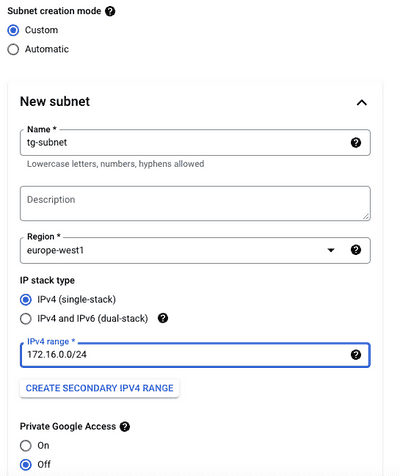Click Create Secondary IPv4 Range button
Viewport: 400px width, 476px height.
click(x=99, y=388)
